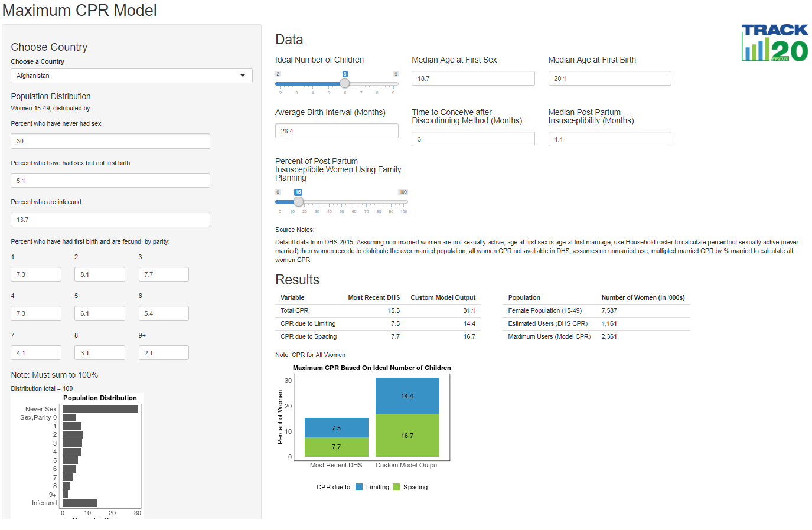This screenshot has height=530, width=812.
Task: Click the green Spacing legend swatch
Action: pos(396,488)
